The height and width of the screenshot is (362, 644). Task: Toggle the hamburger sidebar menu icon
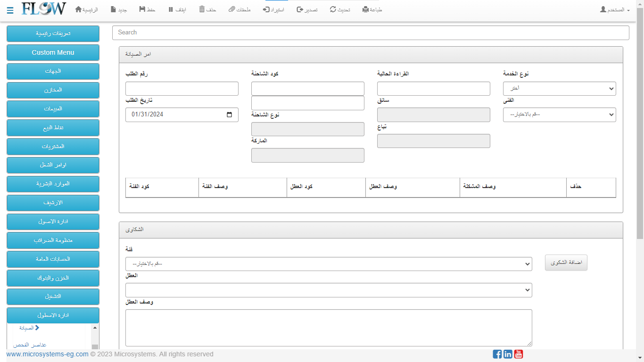(x=10, y=10)
